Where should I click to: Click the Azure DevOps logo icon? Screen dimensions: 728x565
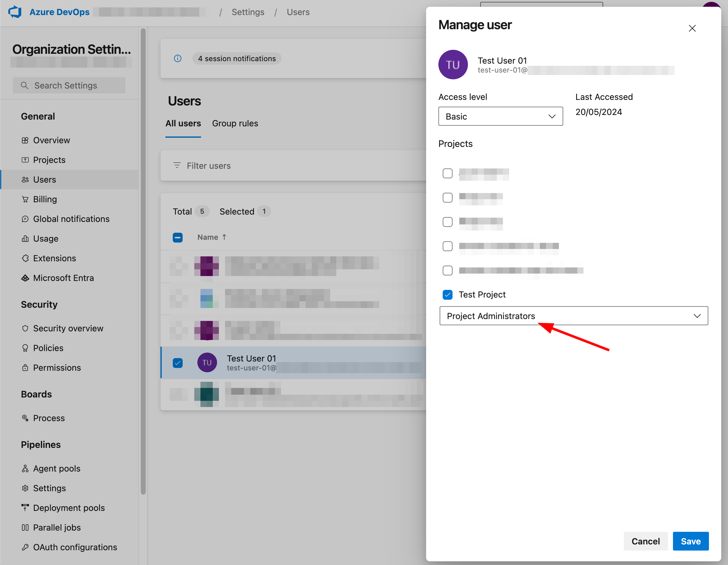tap(15, 12)
